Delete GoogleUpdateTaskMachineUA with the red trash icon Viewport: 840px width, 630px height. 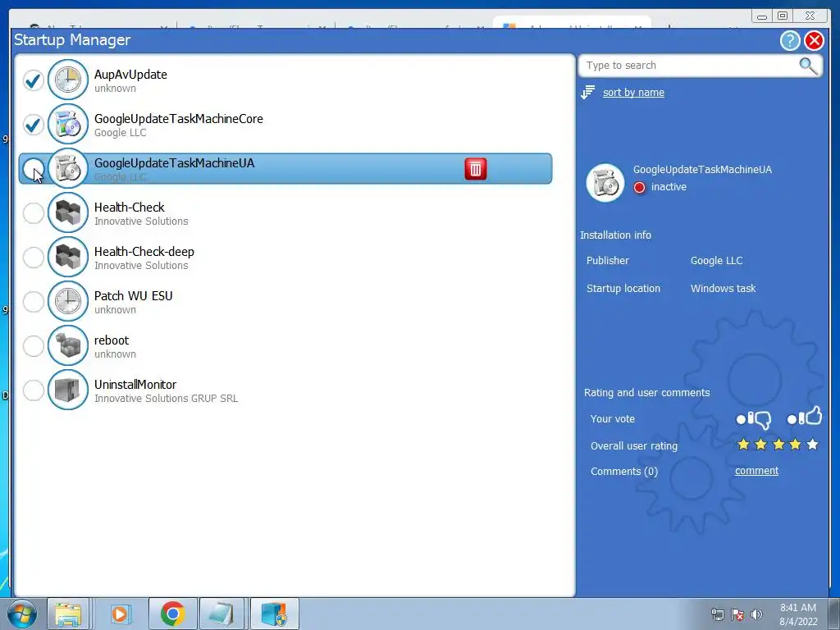476,169
